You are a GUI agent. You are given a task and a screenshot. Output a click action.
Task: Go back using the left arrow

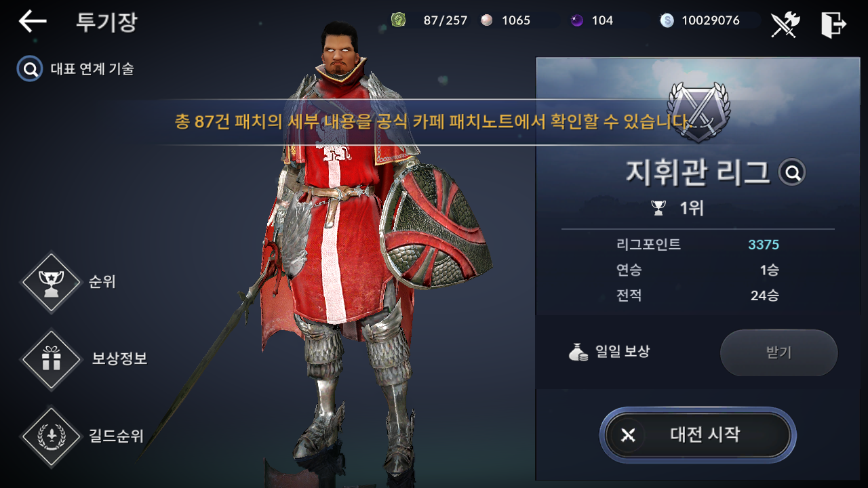[x=33, y=22]
